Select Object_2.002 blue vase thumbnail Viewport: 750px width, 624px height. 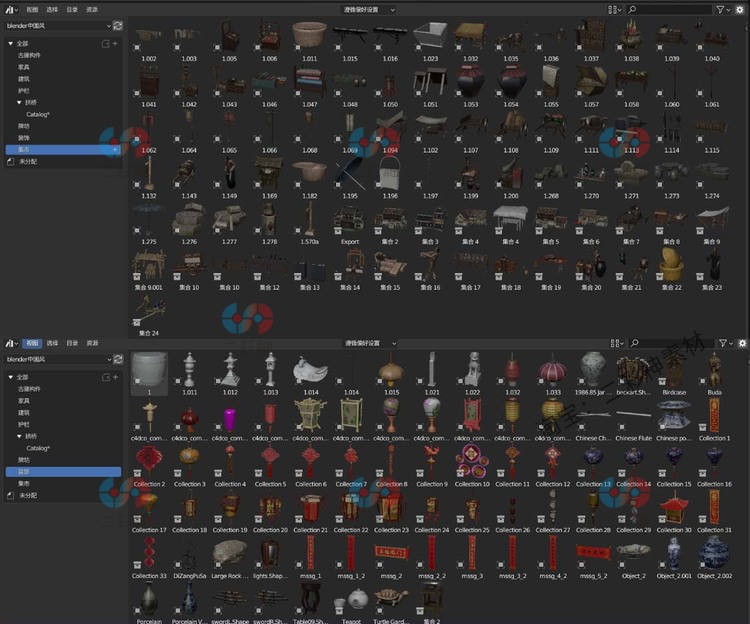tap(714, 553)
